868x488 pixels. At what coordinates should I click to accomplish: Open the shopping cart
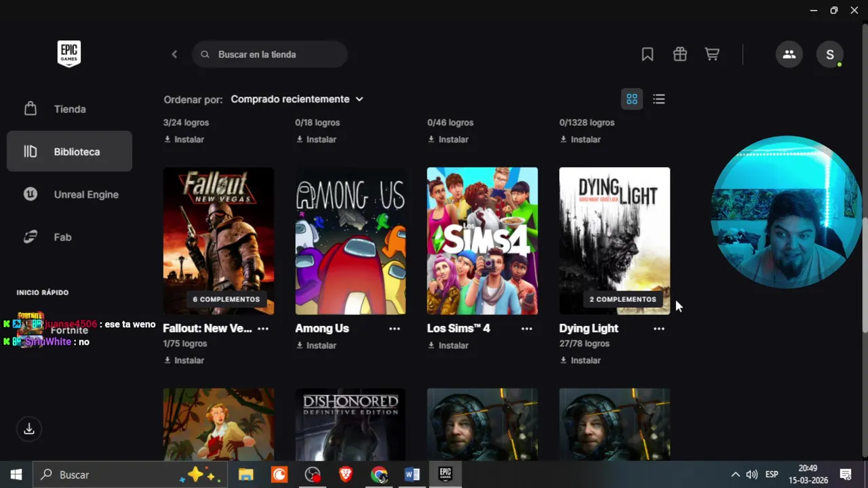pyautogui.click(x=712, y=54)
